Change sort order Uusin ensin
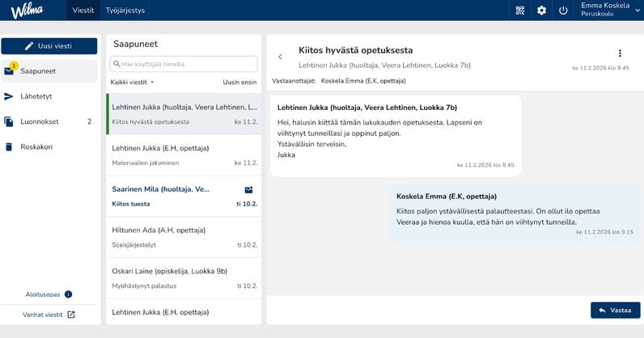Viewport: 644px width, 338px height. pyautogui.click(x=239, y=82)
